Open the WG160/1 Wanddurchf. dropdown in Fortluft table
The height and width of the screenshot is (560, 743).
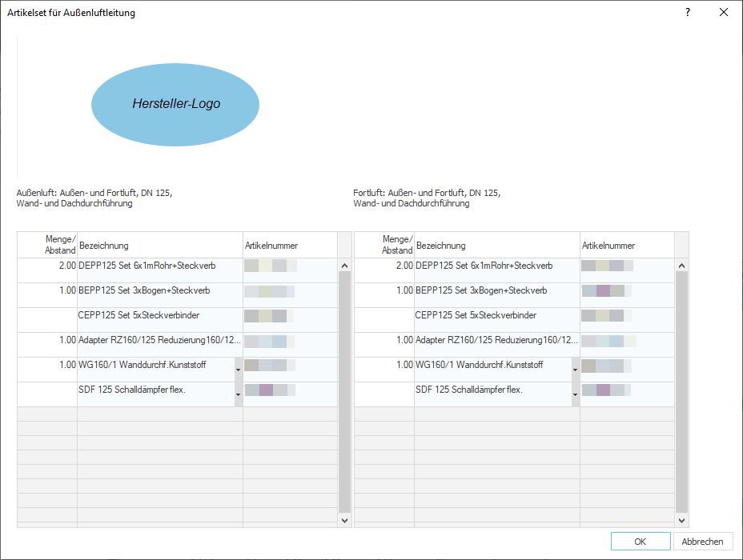point(575,370)
